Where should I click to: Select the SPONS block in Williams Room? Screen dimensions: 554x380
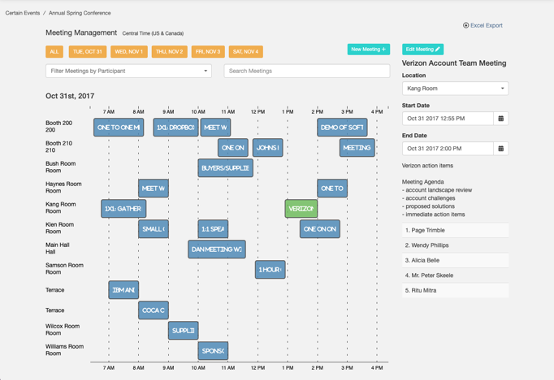213,351
